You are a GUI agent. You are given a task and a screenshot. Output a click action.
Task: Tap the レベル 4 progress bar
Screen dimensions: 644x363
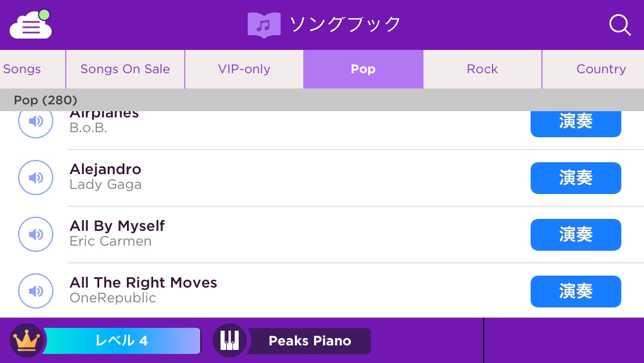coord(122,341)
